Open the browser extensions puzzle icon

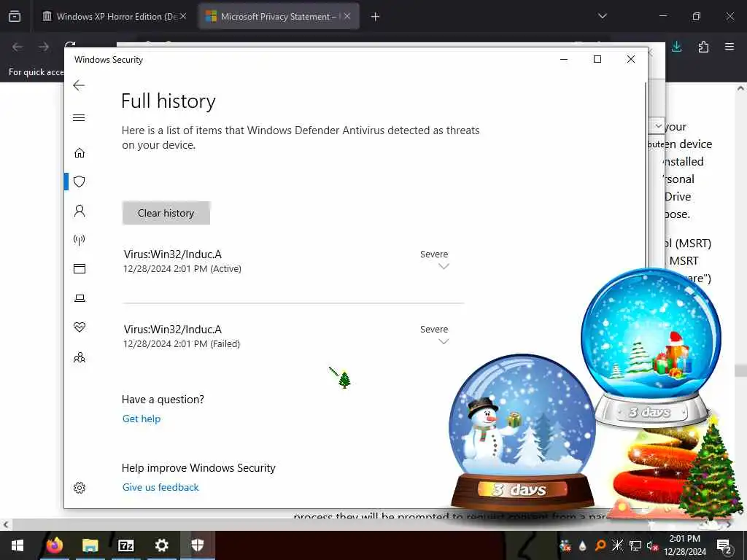coord(703,47)
